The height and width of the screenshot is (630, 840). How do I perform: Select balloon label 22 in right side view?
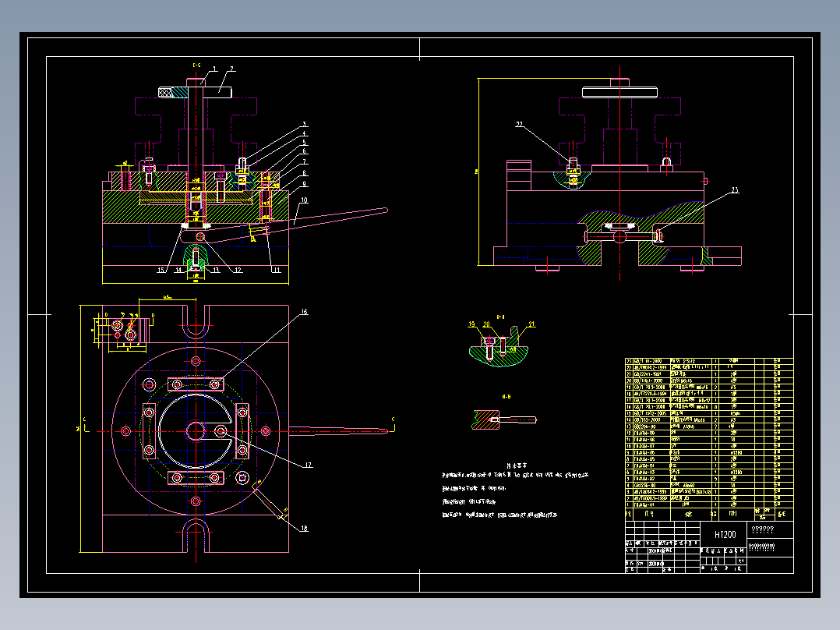click(x=519, y=125)
